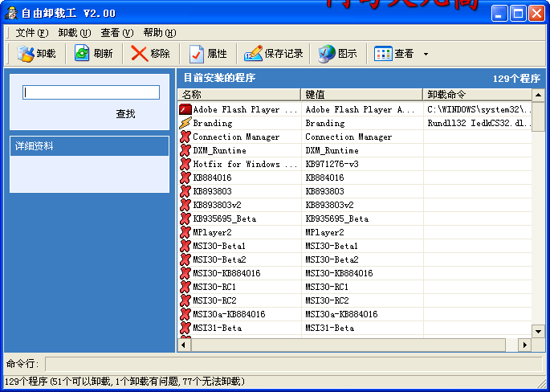The width and height of the screenshot is (550, 392).
Task: Sort by the 键值 column header
Action: 361,95
